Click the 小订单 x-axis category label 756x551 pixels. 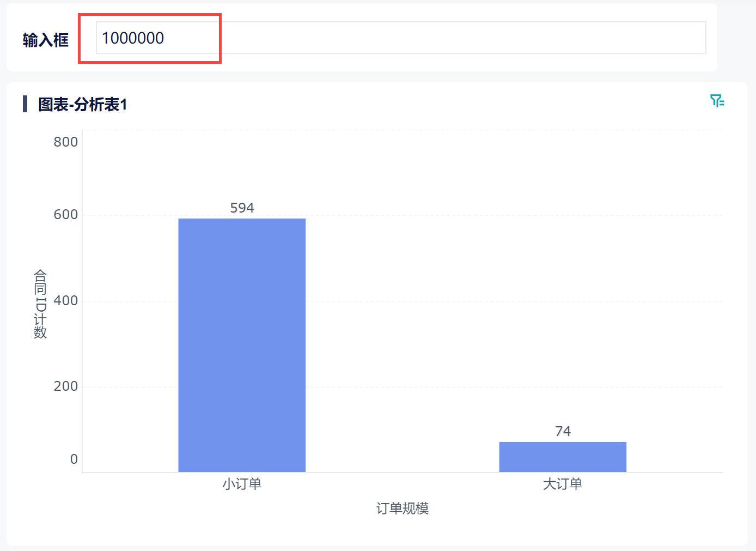click(x=242, y=484)
